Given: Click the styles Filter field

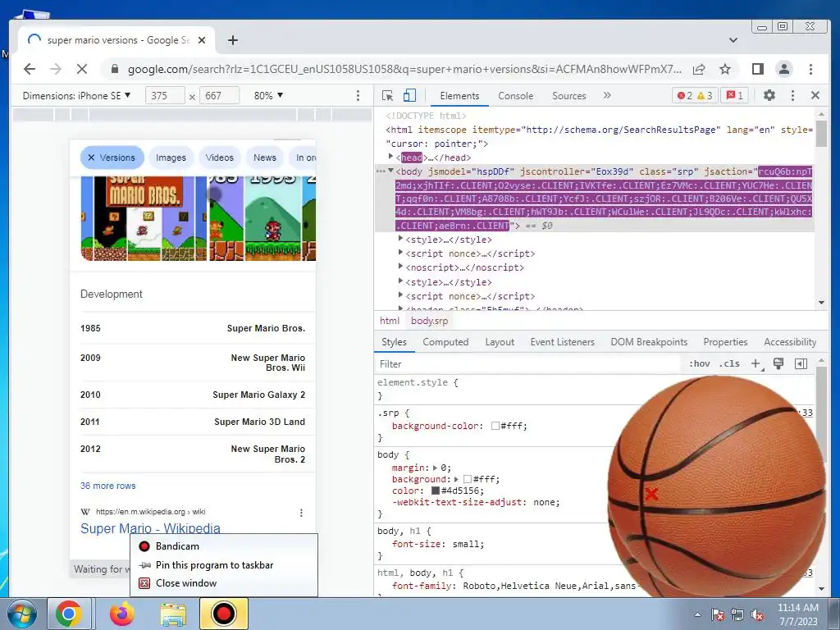Looking at the screenshot, I should pyautogui.click(x=527, y=363).
